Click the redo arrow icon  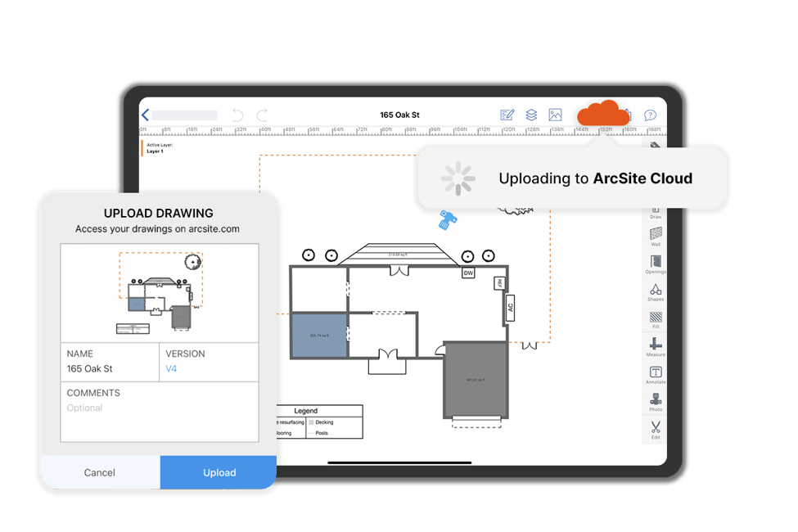tap(263, 115)
